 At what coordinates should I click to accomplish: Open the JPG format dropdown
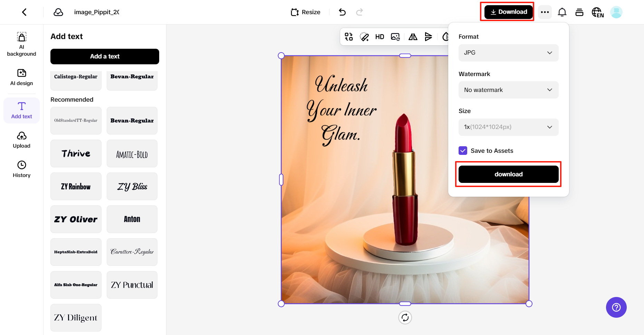508,53
